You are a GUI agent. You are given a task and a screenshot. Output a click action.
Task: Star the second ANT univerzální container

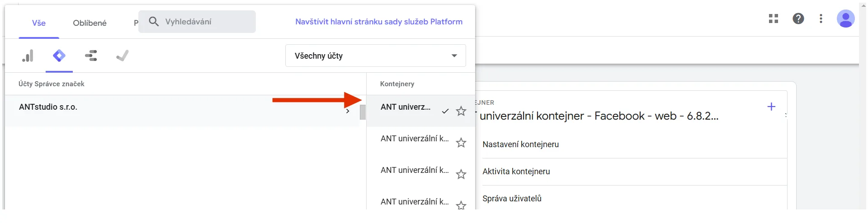click(x=461, y=143)
